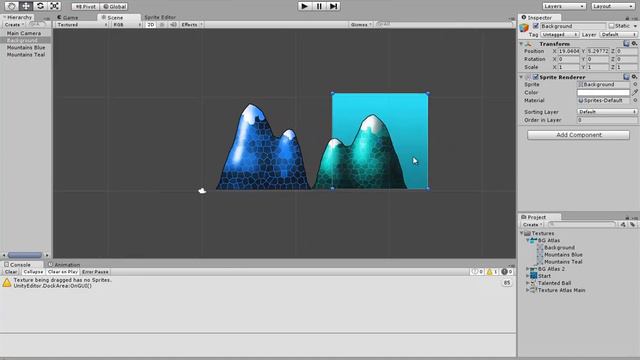640x360 pixels.
Task: Click the Sprite Renderer help book icon
Action: (x=626, y=77)
